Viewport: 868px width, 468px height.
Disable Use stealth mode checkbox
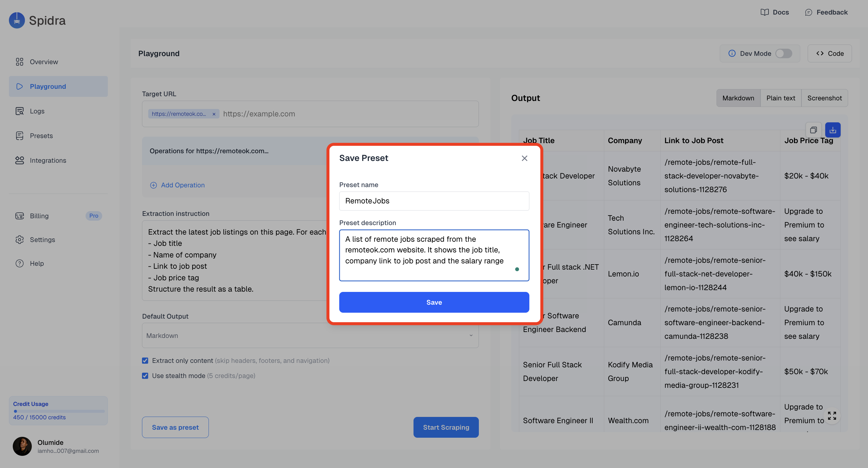(x=145, y=376)
